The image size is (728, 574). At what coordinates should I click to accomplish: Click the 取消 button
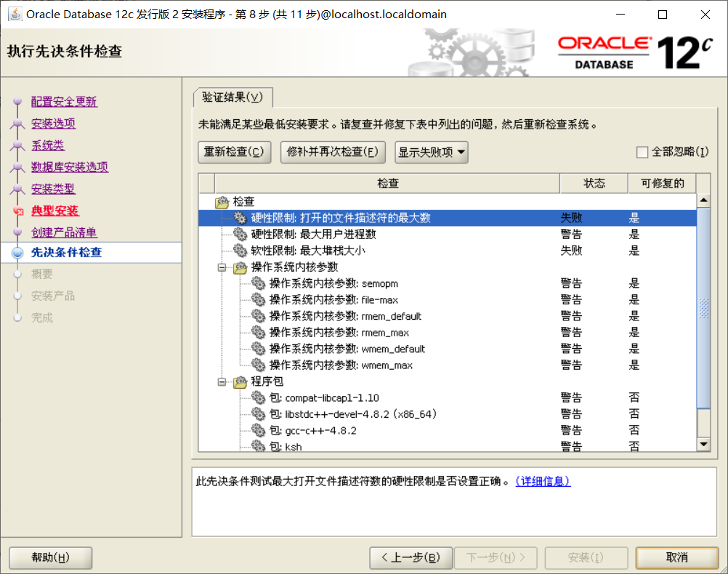[677, 558]
